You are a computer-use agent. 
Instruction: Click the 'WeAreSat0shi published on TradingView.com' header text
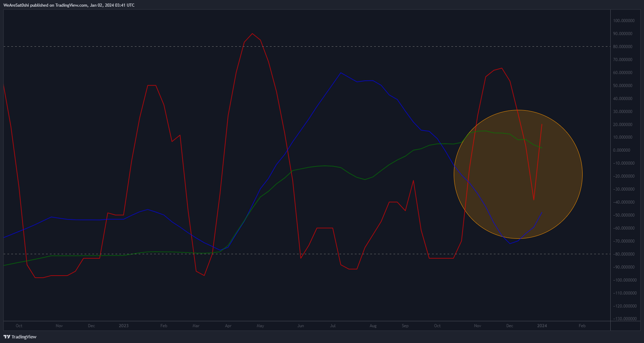[45, 5]
